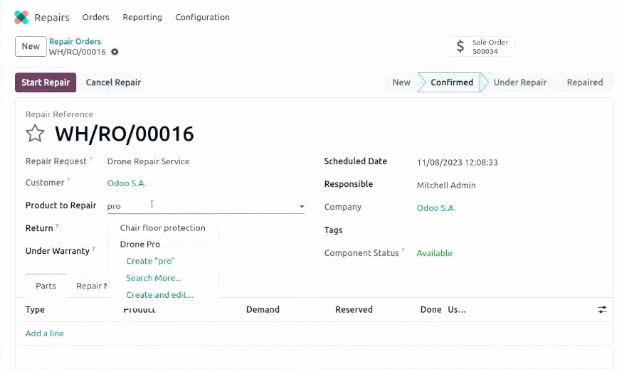Select Drone Pro from suggestions
Image resolution: width=624 pixels, height=370 pixels.
click(x=140, y=244)
